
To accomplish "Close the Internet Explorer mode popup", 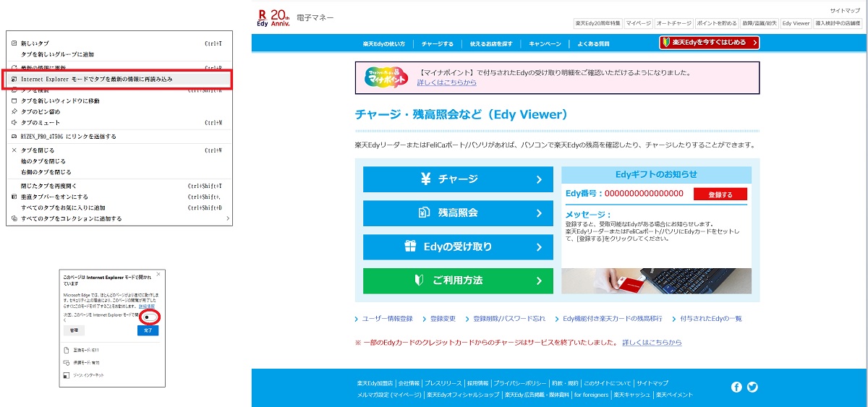I will (158, 275).
